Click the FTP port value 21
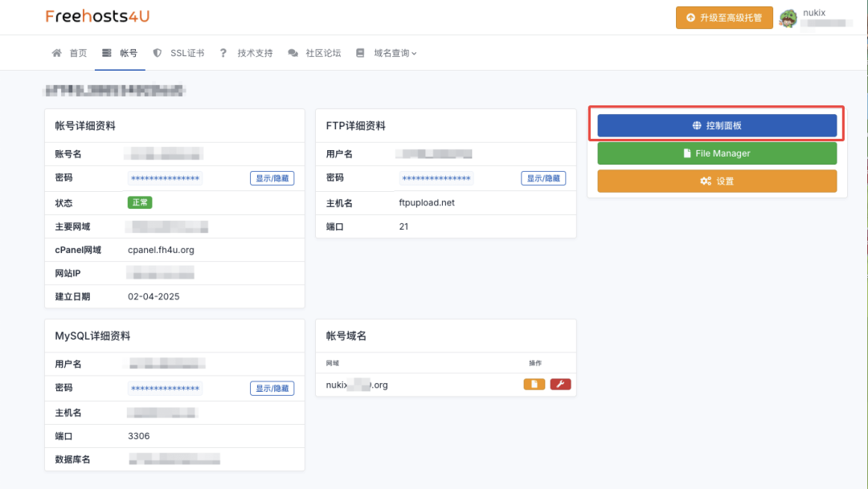The image size is (868, 489). 403,226
